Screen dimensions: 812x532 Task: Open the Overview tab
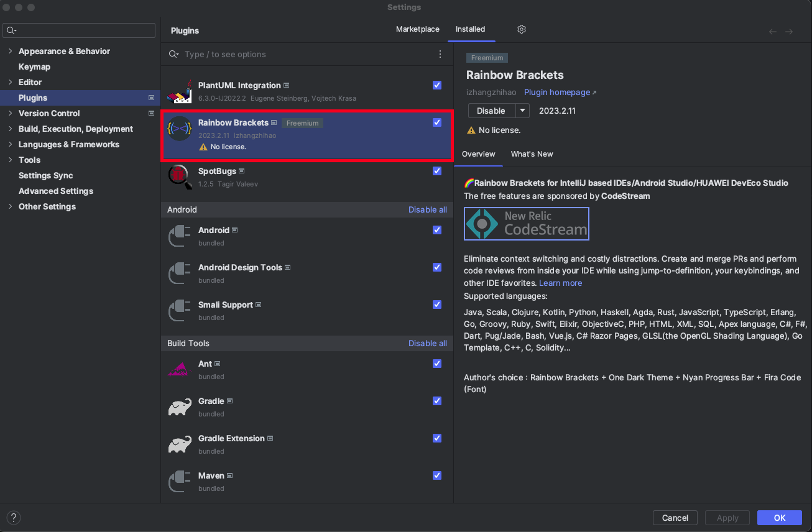pyautogui.click(x=478, y=154)
